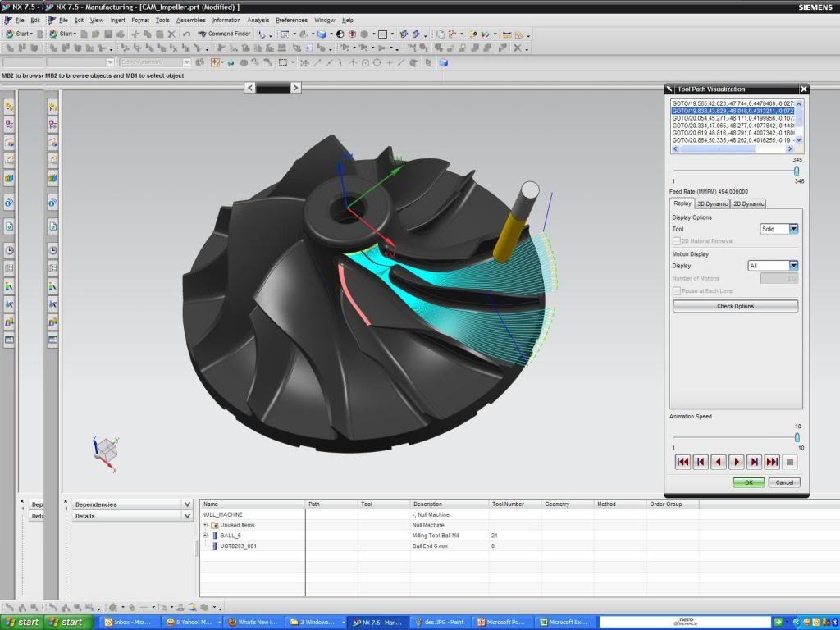This screenshot has height=630, width=840.
Task: Click the BALL_6 tool icon in navigator
Action: [215, 535]
